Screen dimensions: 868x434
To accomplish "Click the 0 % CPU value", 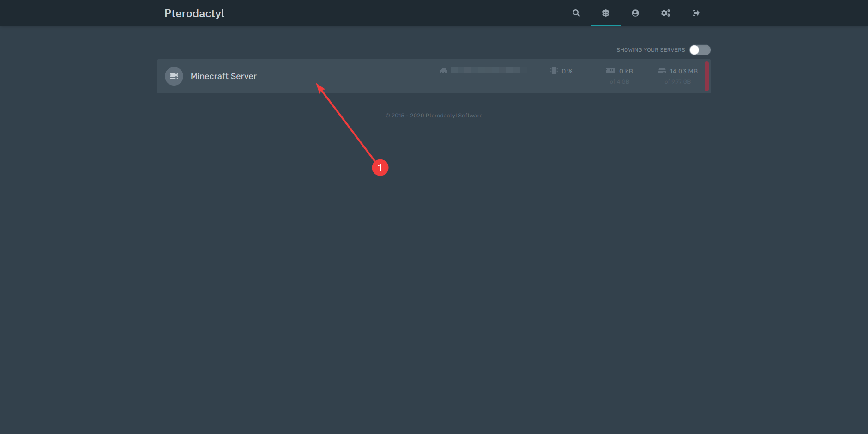I will click(567, 71).
